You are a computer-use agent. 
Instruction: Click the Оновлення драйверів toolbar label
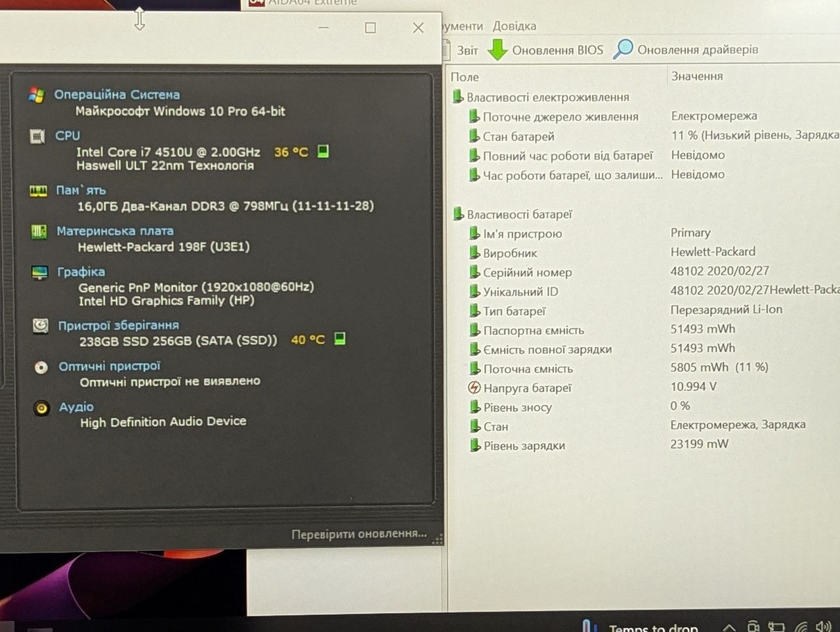click(698, 50)
